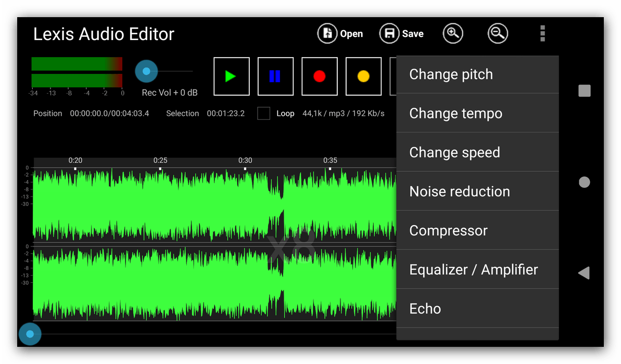Zoom in on the waveform
621x364 pixels.
click(x=453, y=34)
